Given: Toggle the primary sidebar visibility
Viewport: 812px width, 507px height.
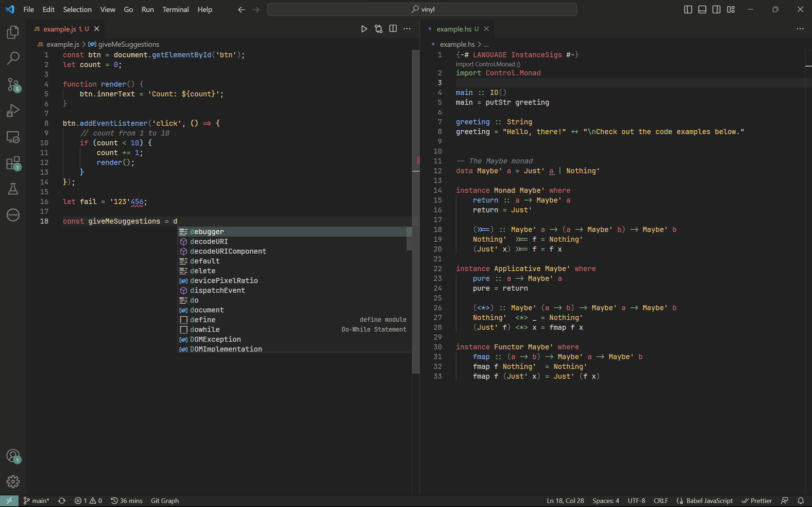Looking at the screenshot, I should point(688,9).
